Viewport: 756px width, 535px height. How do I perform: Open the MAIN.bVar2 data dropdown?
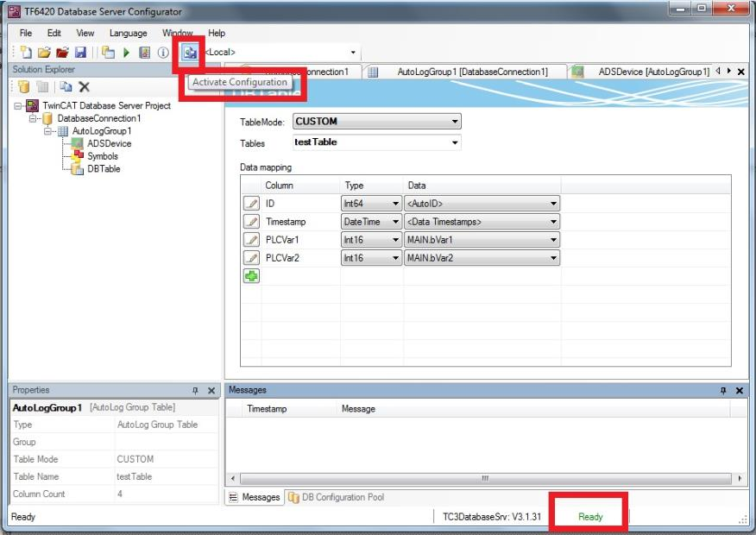coord(553,258)
